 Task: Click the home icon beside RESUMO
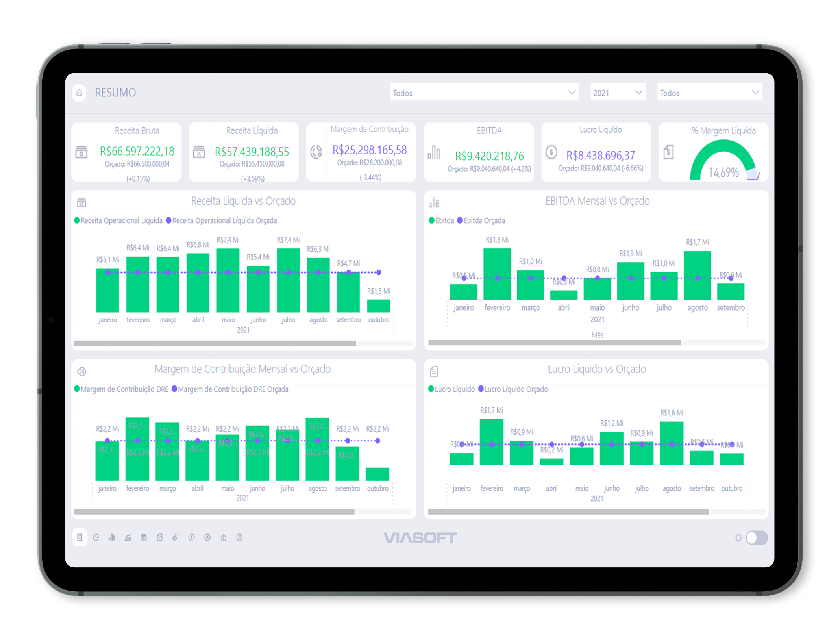pos(79,93)
